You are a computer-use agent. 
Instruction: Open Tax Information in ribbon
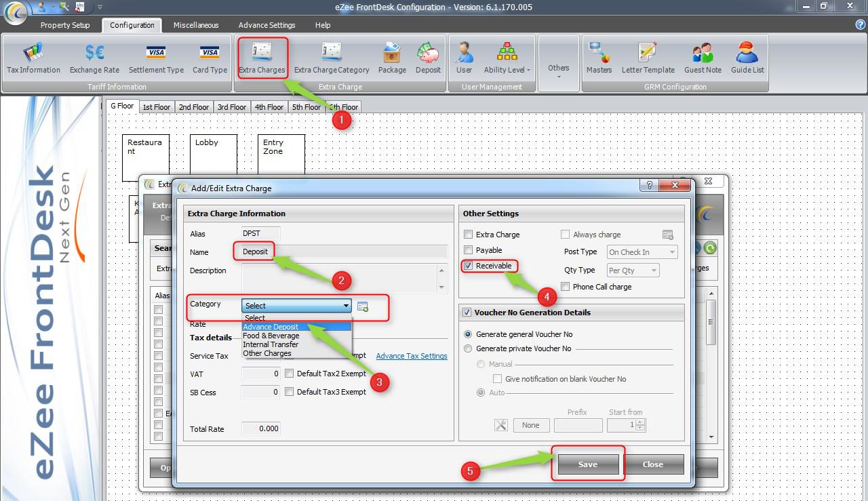(33, 59)
